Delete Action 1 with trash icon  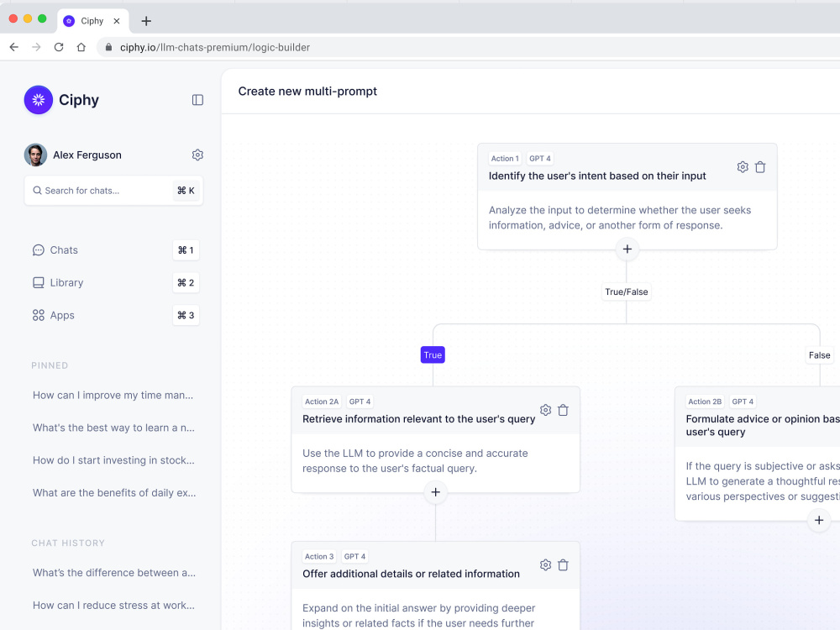pos(760,167)
